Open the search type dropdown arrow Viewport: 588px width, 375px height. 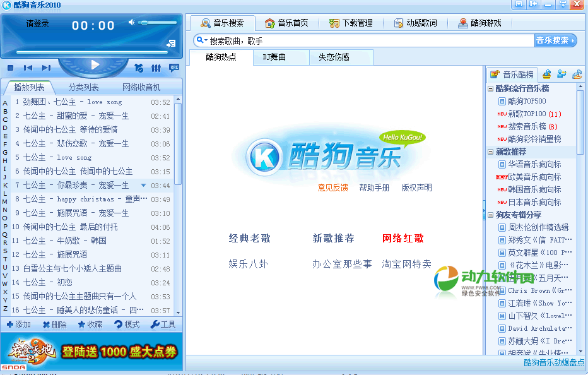click(x=202, y=40)
